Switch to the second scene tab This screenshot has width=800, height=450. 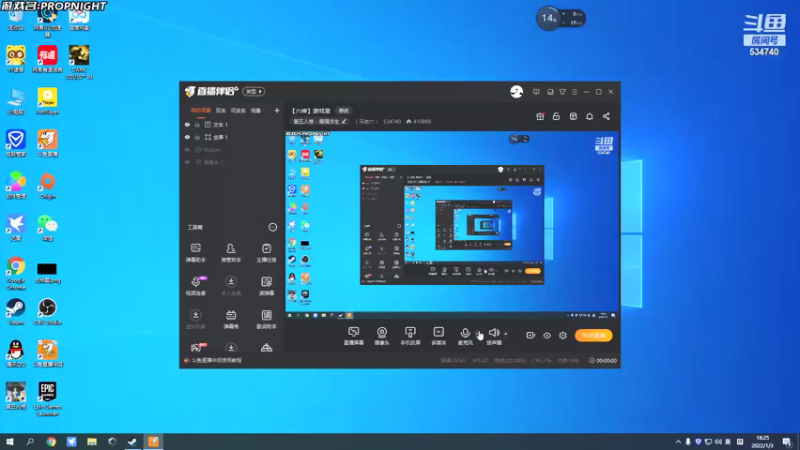click(220, 110)
